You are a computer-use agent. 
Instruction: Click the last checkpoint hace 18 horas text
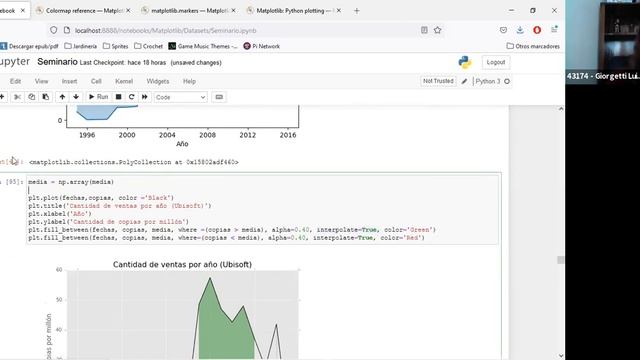pos(122,62)
